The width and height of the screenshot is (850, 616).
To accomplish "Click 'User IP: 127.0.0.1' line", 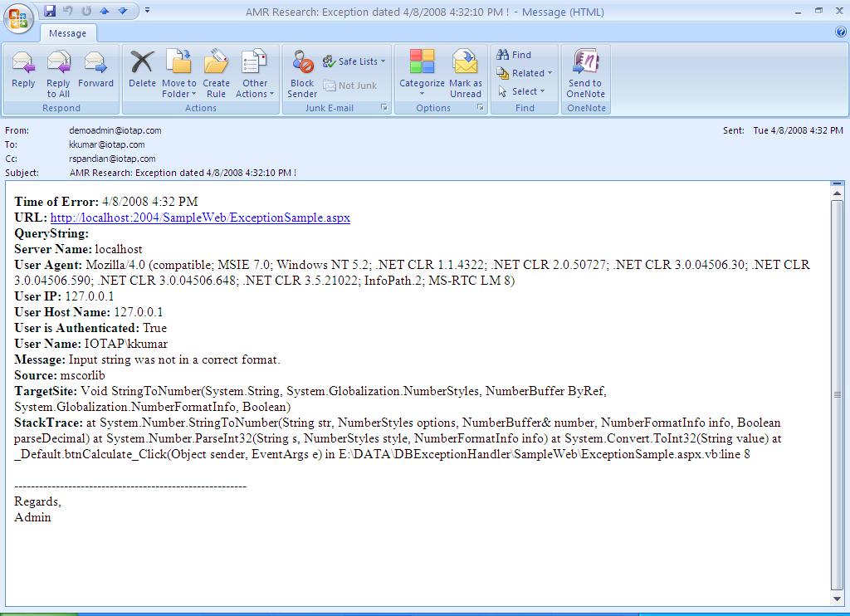I will (x=64, y=296).
